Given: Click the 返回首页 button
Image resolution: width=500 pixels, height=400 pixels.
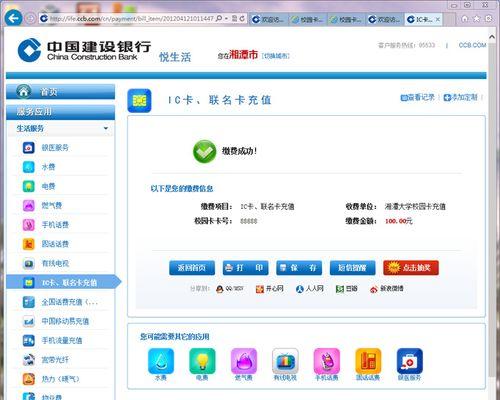Looking at the screenshot, I should pos(192,268).
